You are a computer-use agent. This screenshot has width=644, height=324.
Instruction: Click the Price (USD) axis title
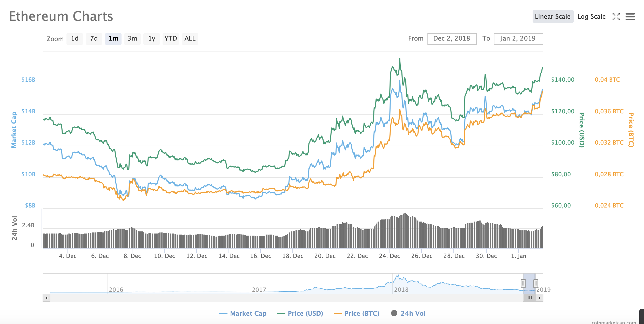[x=582, y=130]
